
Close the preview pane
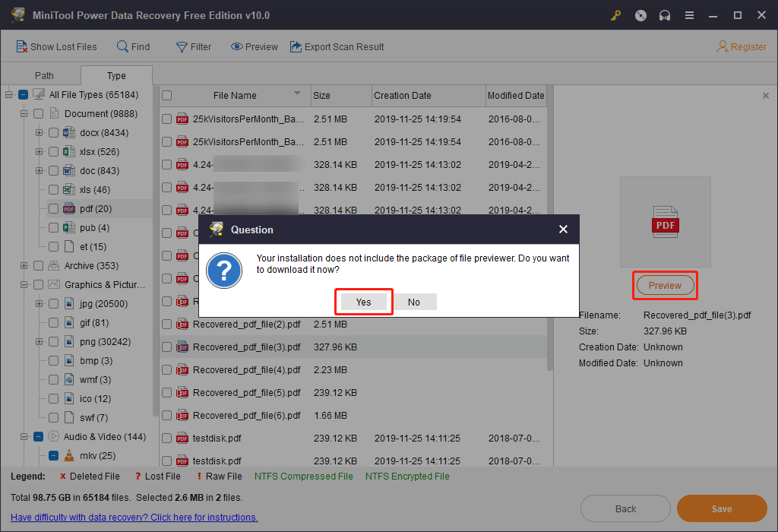(x=766, y=95)
